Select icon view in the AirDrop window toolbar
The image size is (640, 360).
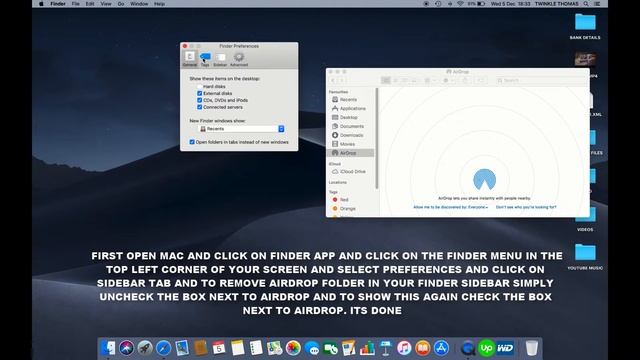click(386, 80)
